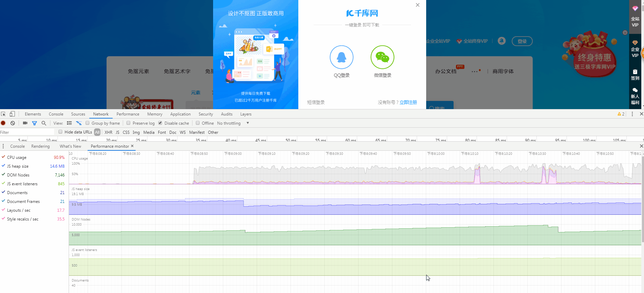
Task: Open the 全站VIP sidebar item
Action: pyautogui.click(x=635, y=17)
